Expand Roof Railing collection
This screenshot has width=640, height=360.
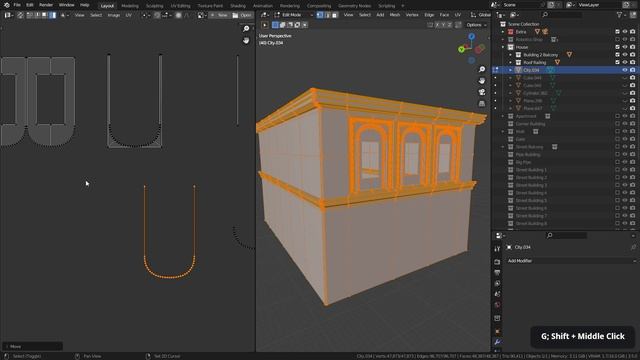(510, 62)
